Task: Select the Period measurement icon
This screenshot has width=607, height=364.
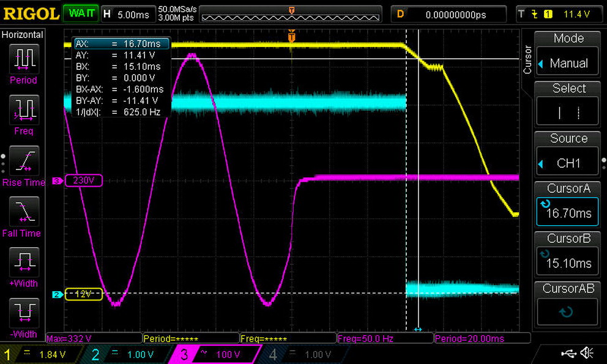Action: (24, 59)
